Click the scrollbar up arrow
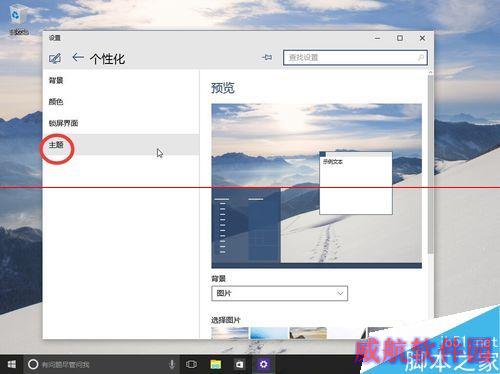The width and height of the screenshot is (500, 374). coord(430,72)
